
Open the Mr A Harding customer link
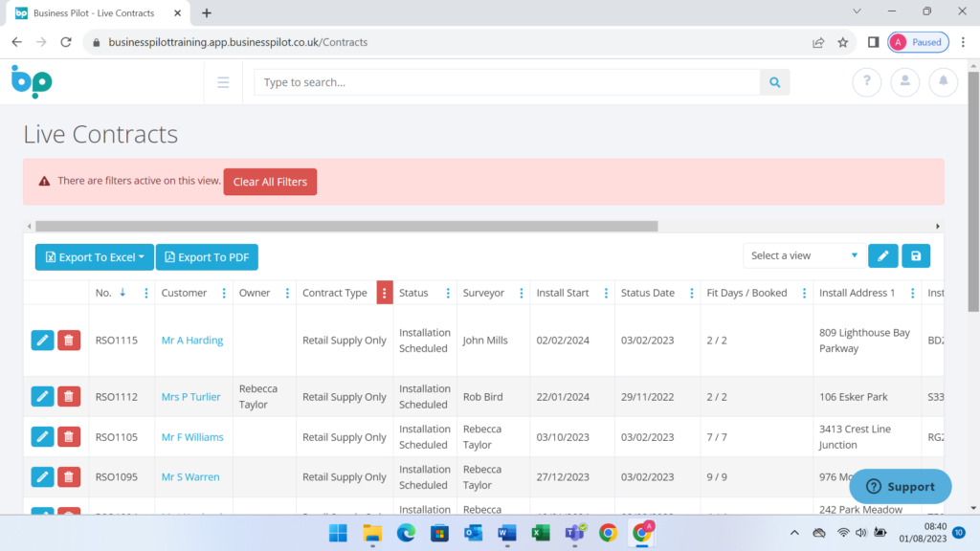tap(191, 341)
